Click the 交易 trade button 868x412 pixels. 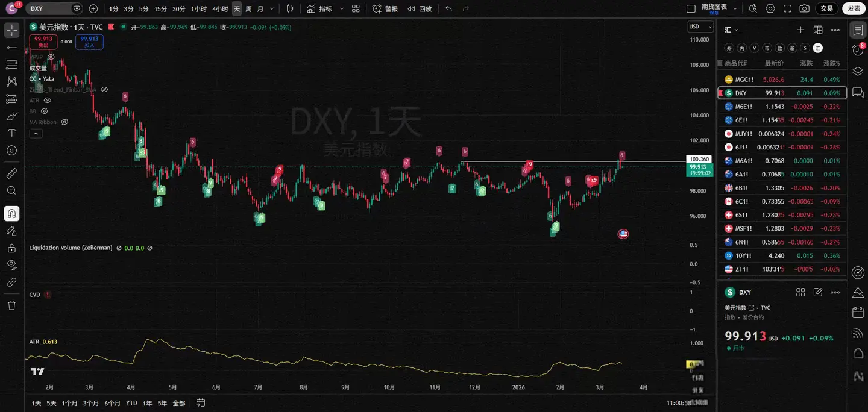click(826, 8)
